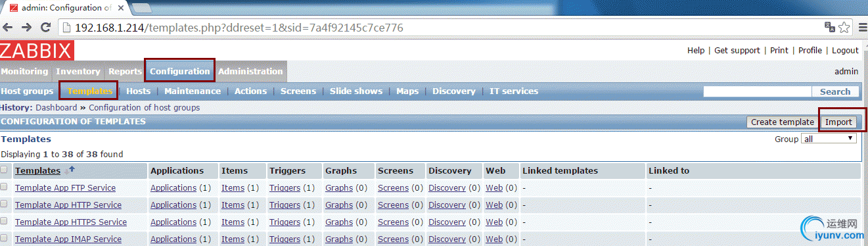Click the Search button
The width and height of the screenshot is (868, 246).
835,91
